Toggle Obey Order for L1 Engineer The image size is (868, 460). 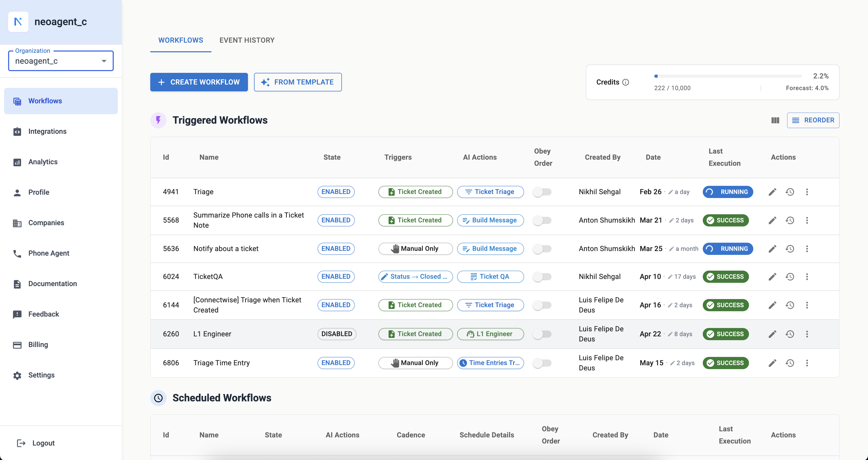coord(542,334)
